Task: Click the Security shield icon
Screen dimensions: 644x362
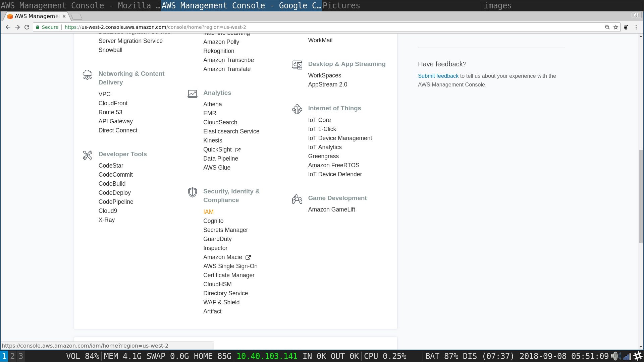Action: click(x=192, y=192)
